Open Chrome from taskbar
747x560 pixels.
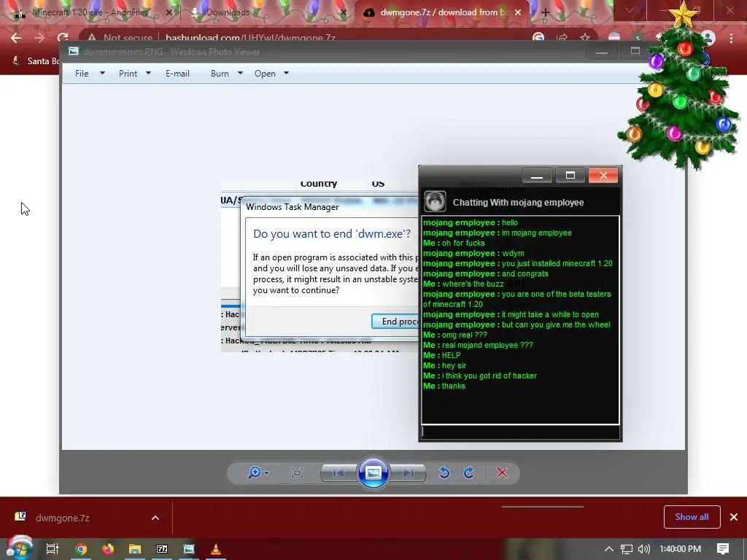[81, 549]
